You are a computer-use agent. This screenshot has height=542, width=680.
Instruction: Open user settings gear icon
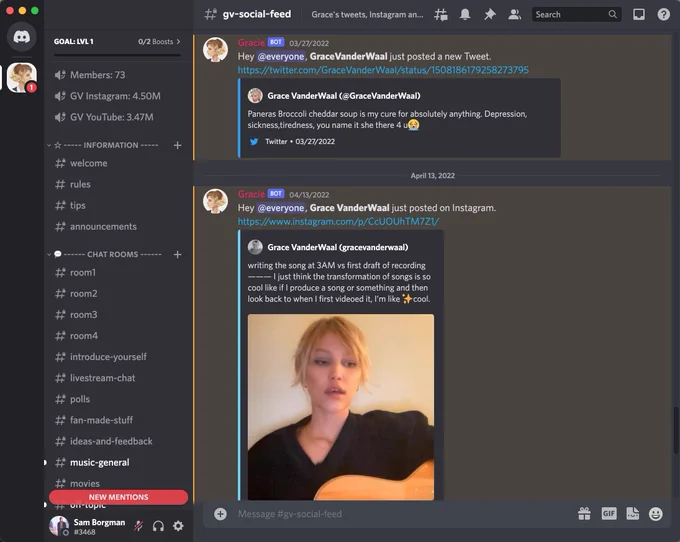click(178, 526)
